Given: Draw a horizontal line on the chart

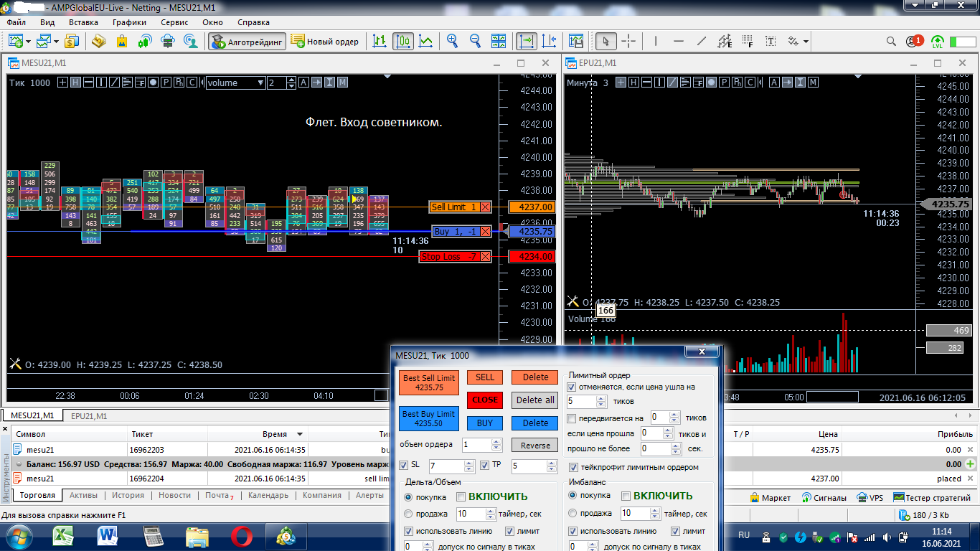Looking at the screenshot, I should point(679,42).
